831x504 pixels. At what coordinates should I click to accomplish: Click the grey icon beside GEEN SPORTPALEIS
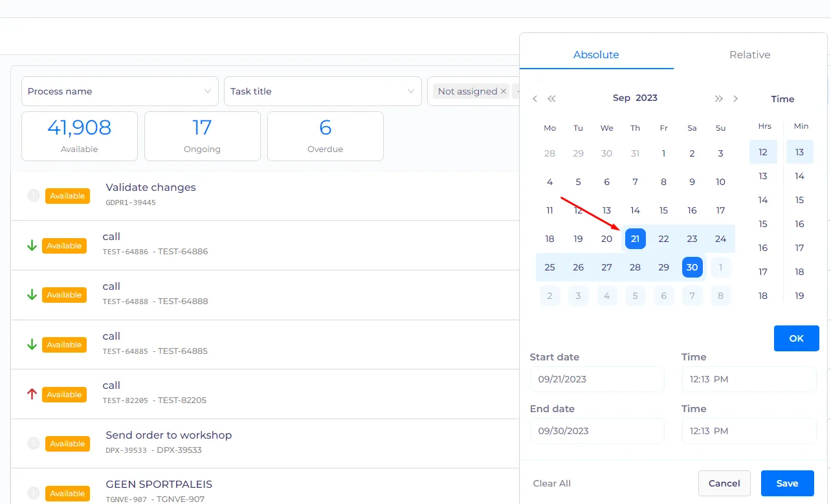coord(34,493)
